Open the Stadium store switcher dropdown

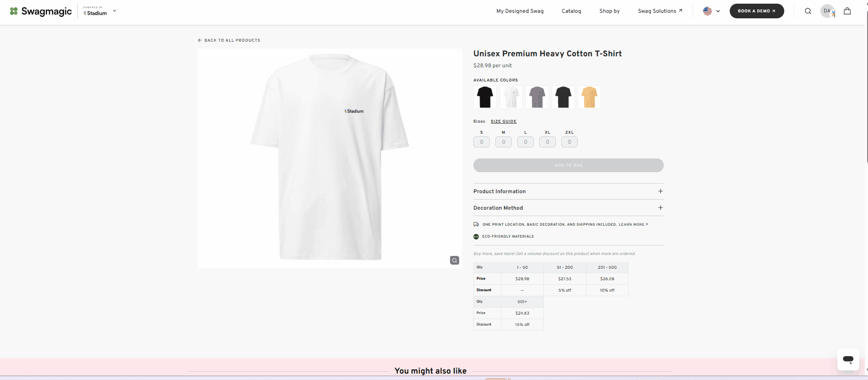click(114, 11)
